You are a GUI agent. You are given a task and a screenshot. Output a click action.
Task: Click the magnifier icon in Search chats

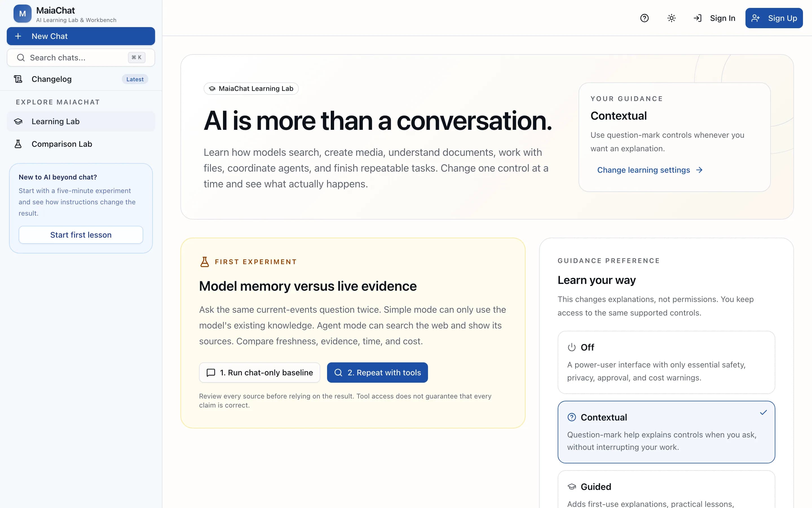click(21, 58)
